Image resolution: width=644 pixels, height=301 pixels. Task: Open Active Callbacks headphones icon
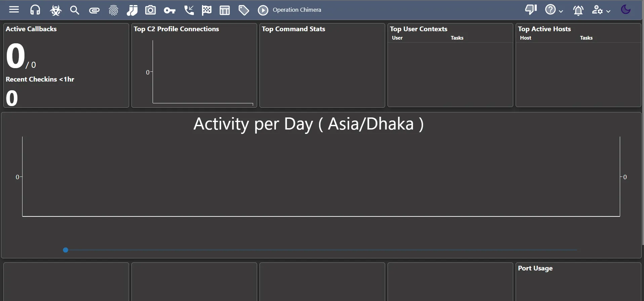coord(35,10)
